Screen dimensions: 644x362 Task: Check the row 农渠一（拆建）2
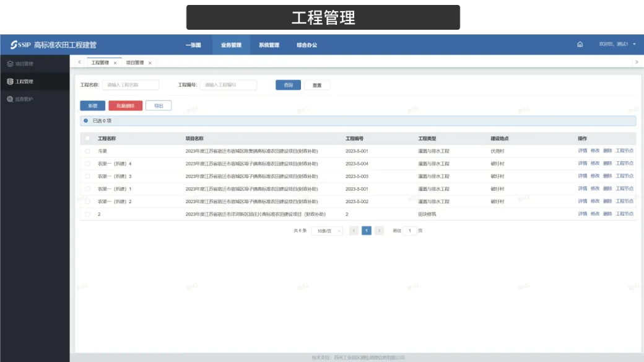tap(87, 201)
